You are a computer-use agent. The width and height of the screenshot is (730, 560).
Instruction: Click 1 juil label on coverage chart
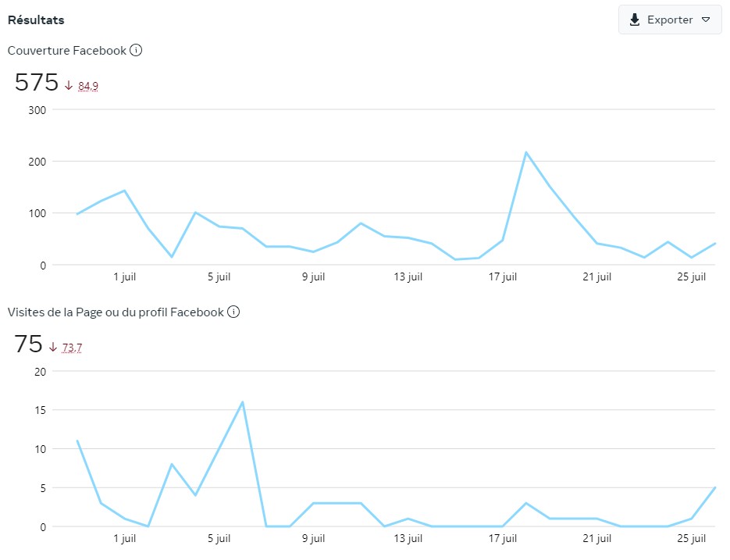pyautogui.click(x=125, y=276)
